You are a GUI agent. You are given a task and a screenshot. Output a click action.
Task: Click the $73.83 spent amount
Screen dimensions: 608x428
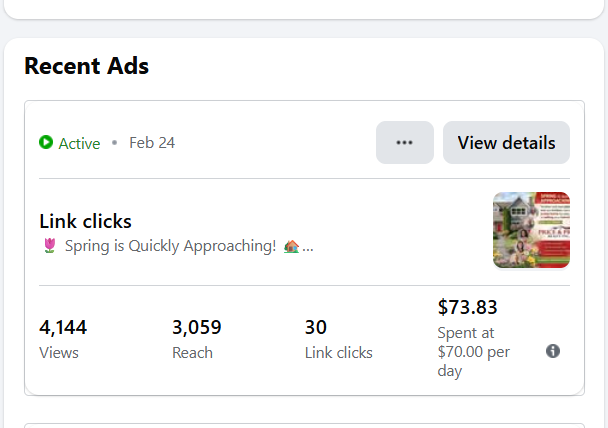467,307
